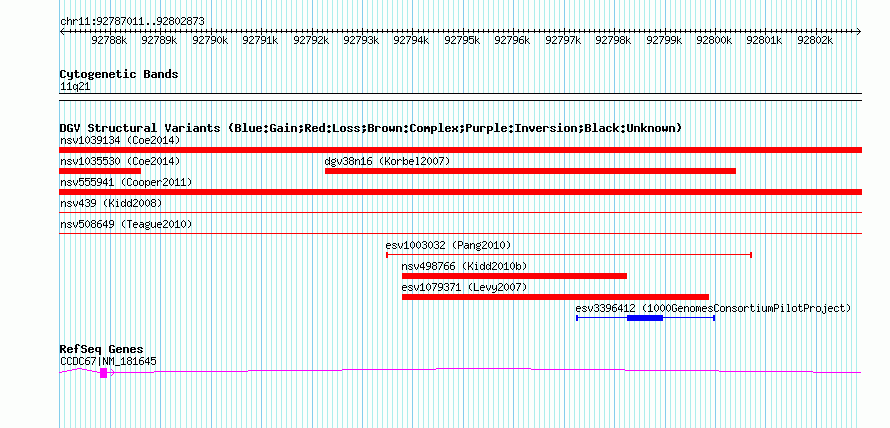Screen dimensions: 890x428
Task: Click the 92799k ruler tick label
Action: tap(664, 40)
